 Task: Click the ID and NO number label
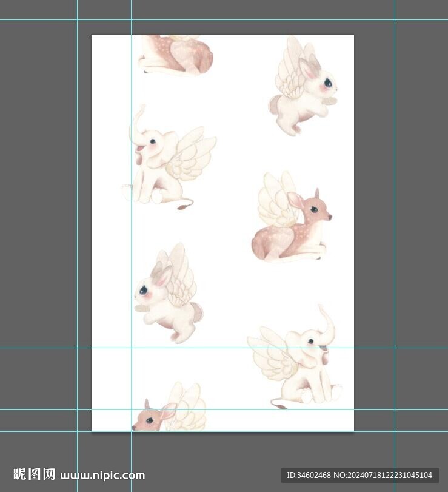tap(359, 475)
